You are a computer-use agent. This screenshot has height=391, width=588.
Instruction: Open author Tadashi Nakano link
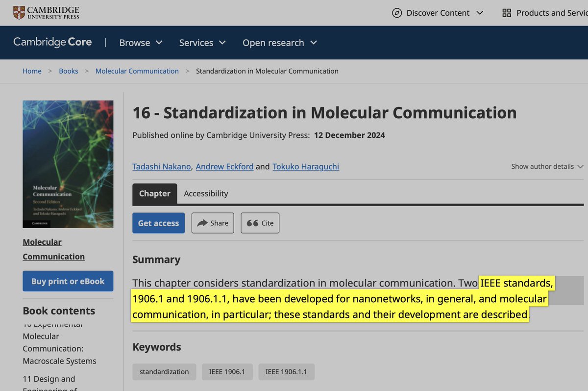[x=162, y=166]
